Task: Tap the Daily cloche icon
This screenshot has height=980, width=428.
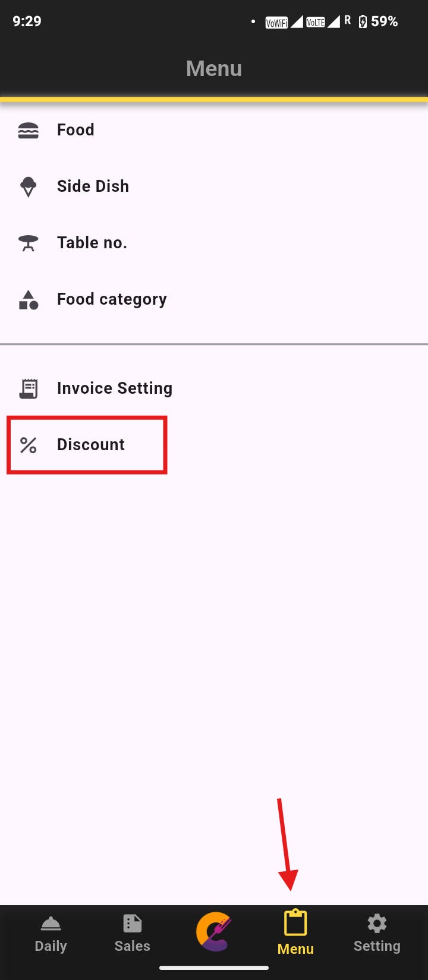Action: coord(51,924)
